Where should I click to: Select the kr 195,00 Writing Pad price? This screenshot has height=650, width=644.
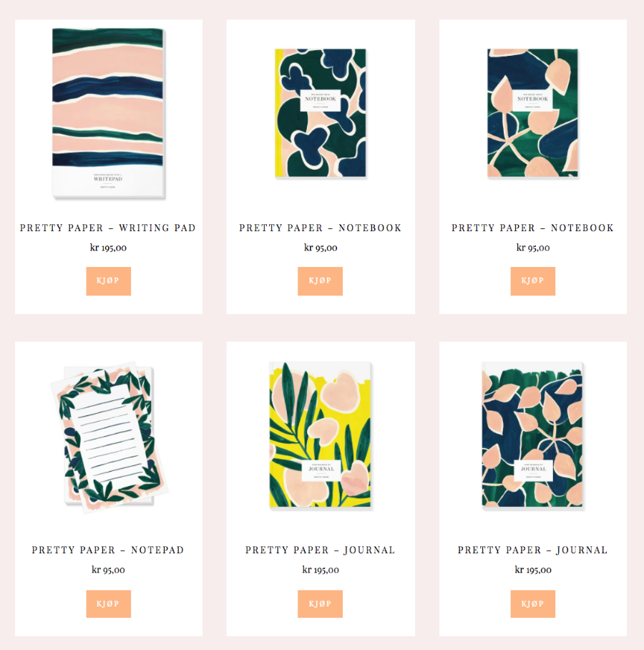(x=108, y=248)
